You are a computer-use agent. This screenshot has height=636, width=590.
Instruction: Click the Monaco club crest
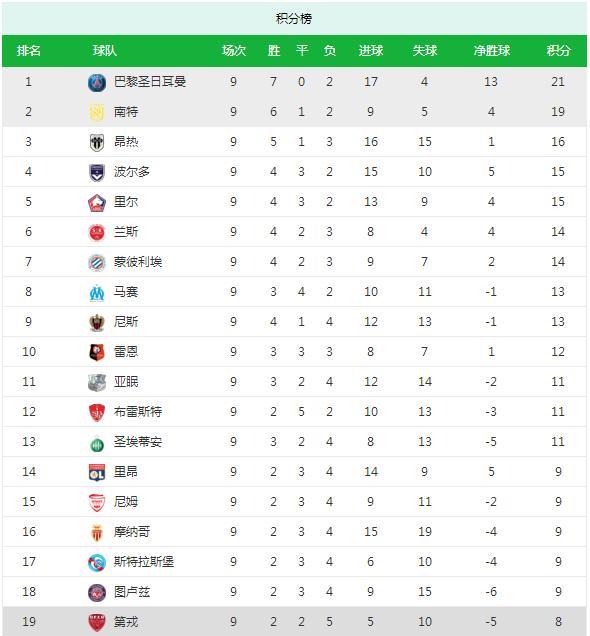point(97,532)
